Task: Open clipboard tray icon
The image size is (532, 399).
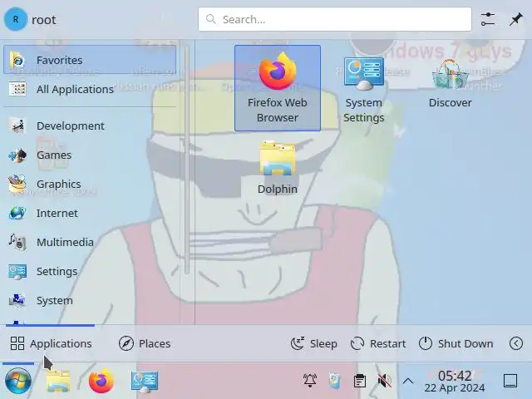Action: [x=360, y=381]
